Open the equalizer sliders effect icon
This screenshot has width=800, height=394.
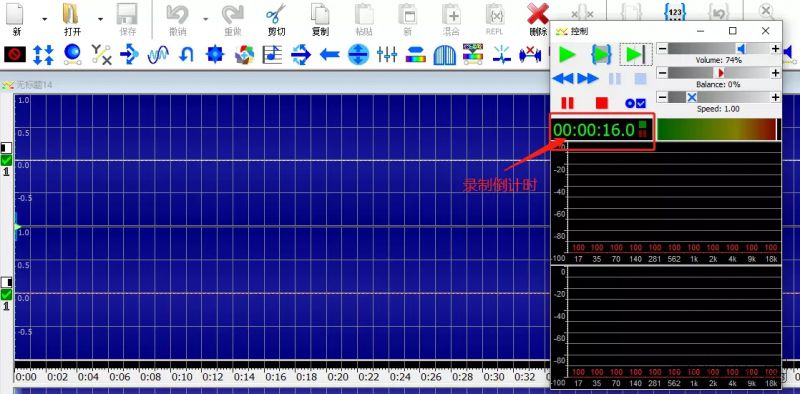click(x=387, y=54)
